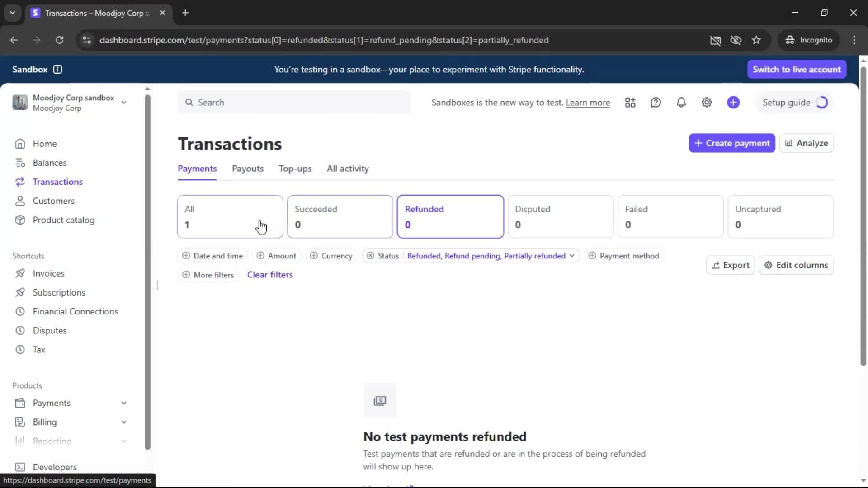This screenshot has height=488, width=868.
Task: Add the Date and time filter
Action: coord(212,256)
